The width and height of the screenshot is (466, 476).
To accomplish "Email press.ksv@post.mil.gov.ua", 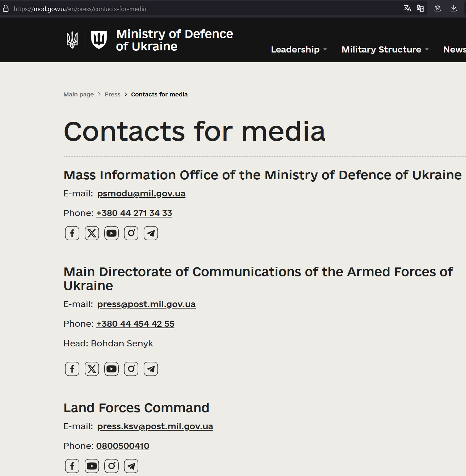I will coord(155,426).
